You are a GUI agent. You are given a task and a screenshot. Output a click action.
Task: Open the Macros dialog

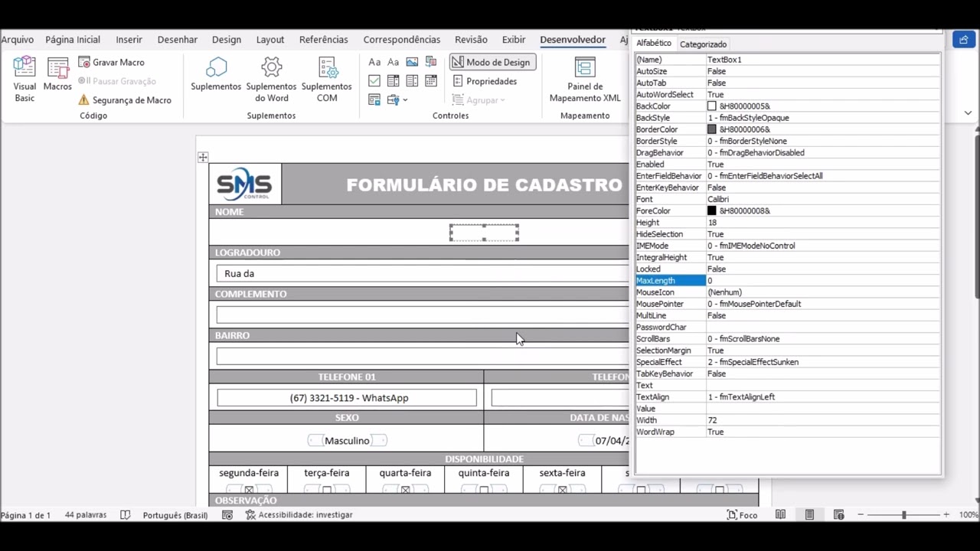57,75
